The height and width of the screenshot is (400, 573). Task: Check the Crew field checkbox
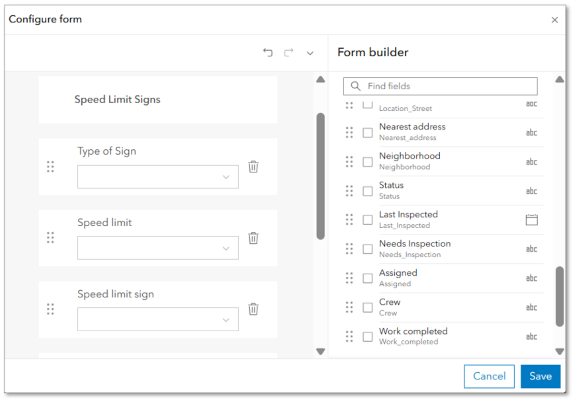368,308
